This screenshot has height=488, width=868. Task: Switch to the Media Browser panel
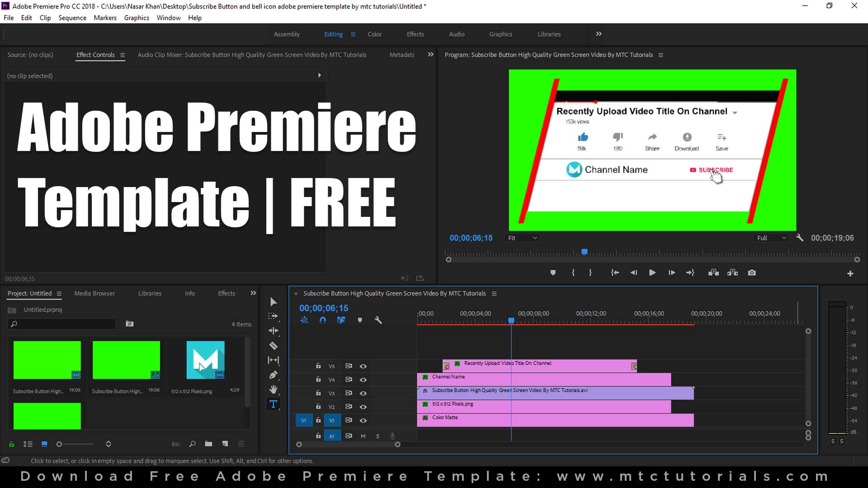pyautogui.click(x=94, y=293)
